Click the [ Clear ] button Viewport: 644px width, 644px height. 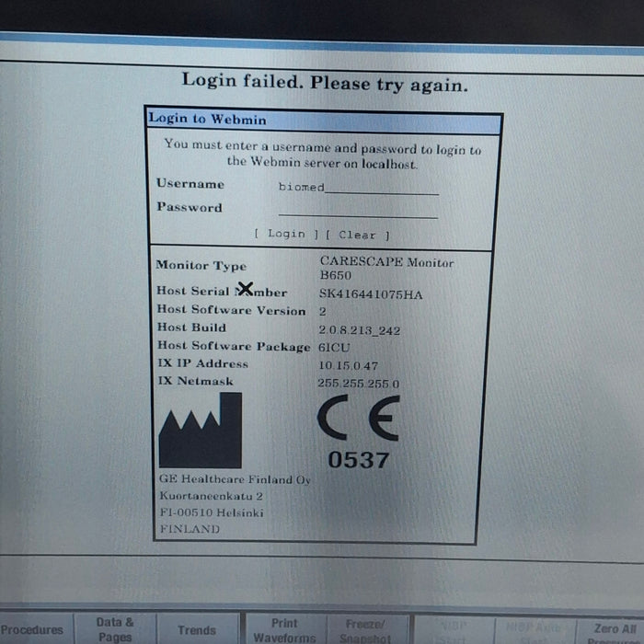coord(357,235)
